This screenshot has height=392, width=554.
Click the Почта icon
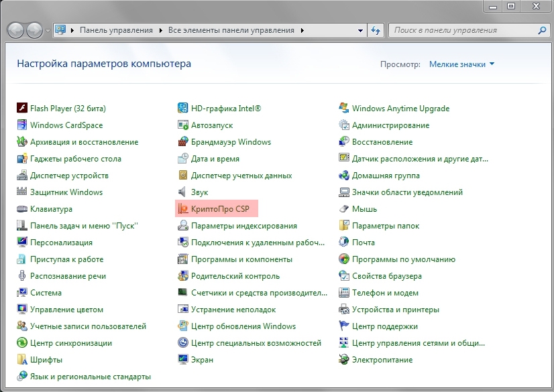(344, 242)
